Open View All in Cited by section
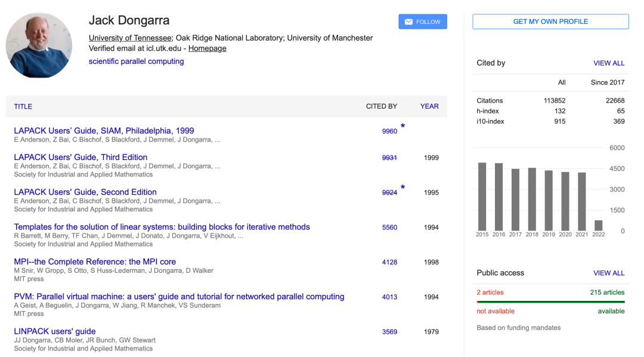644x357 pixels. [x=608, y=63]
